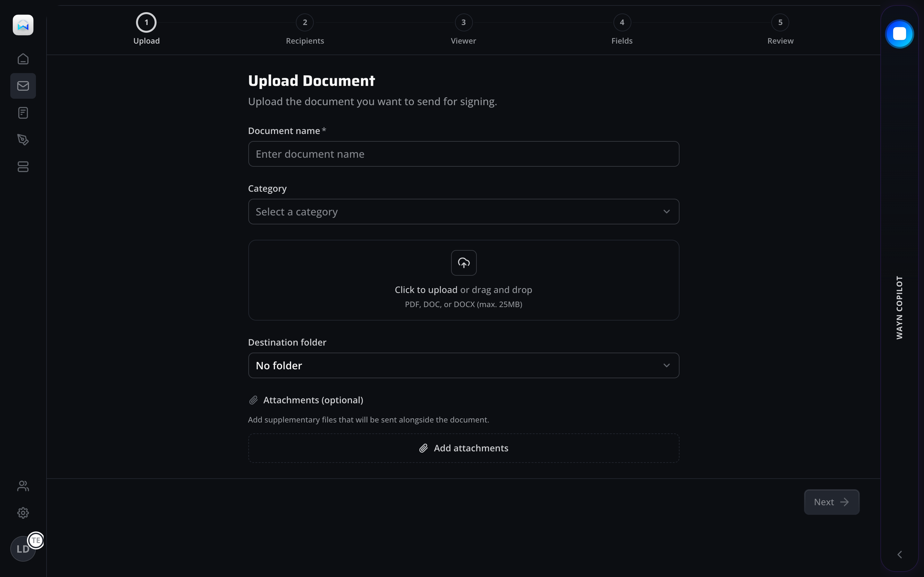This screenshot has width=924, height=577.
Task: Select the envelope mail icon in sidebar
Action: (x=23, y=86)
